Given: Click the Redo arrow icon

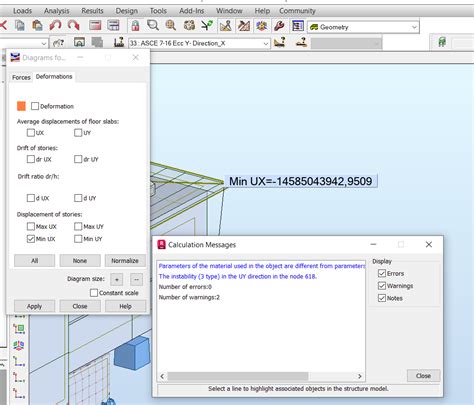Looking at the screenshot, I should (73, 25).
